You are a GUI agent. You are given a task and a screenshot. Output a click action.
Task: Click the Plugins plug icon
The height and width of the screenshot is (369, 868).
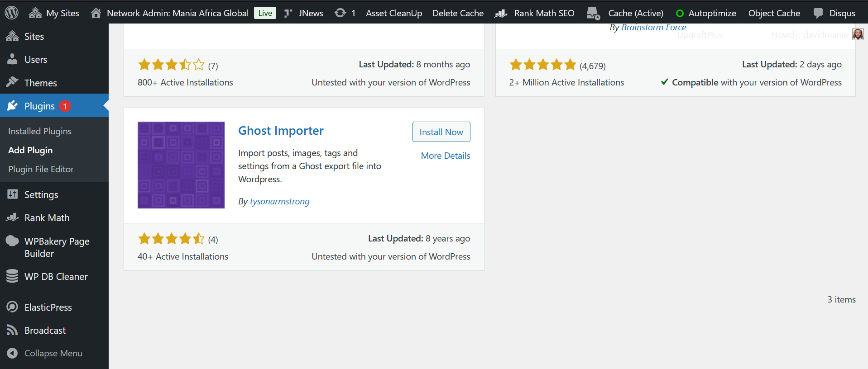pyautogui.click(x=12, y=106)
